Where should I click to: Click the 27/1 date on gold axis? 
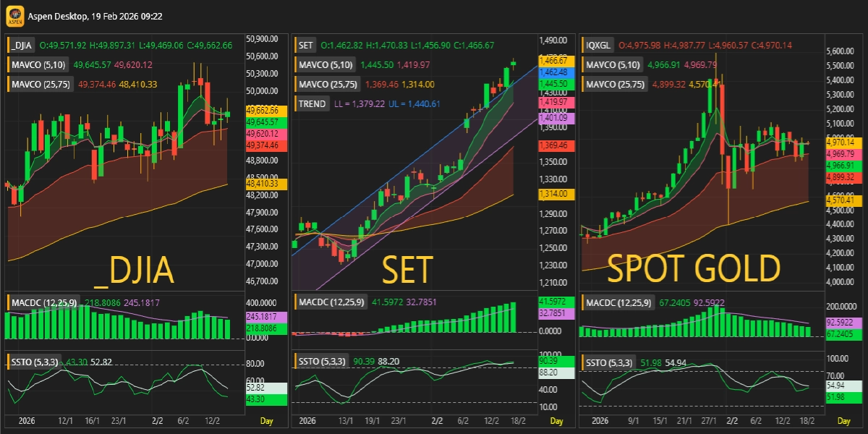click(709, 420)
